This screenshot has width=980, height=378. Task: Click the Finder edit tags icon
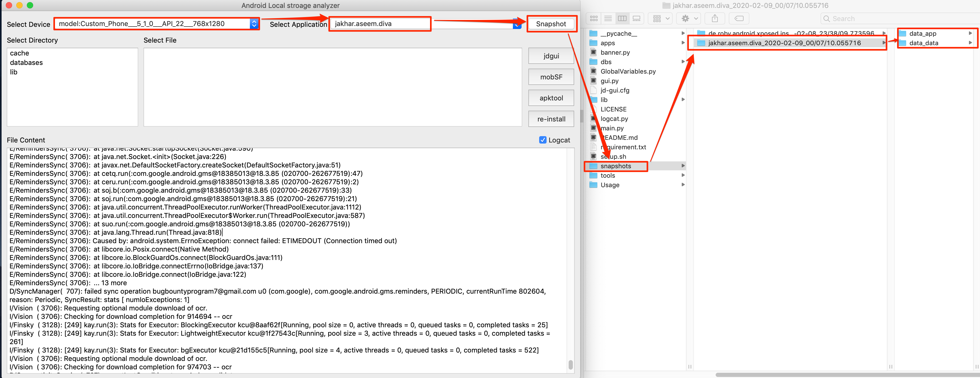[x=739, y=18]
